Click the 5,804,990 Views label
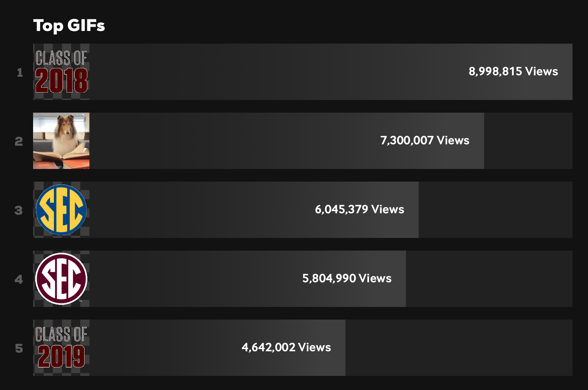Viewport: 588px width, 390px height. tap(347, 278)
